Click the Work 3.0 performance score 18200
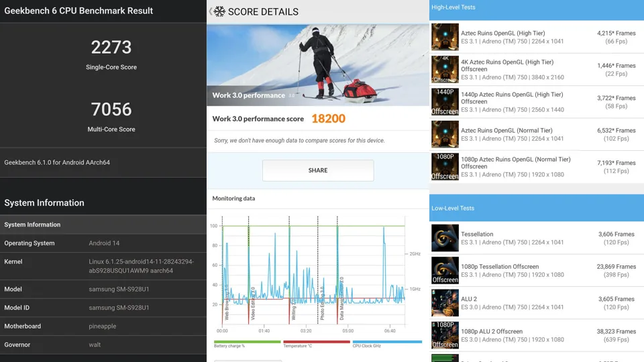 pyautogui.click(x=328, y=119)
